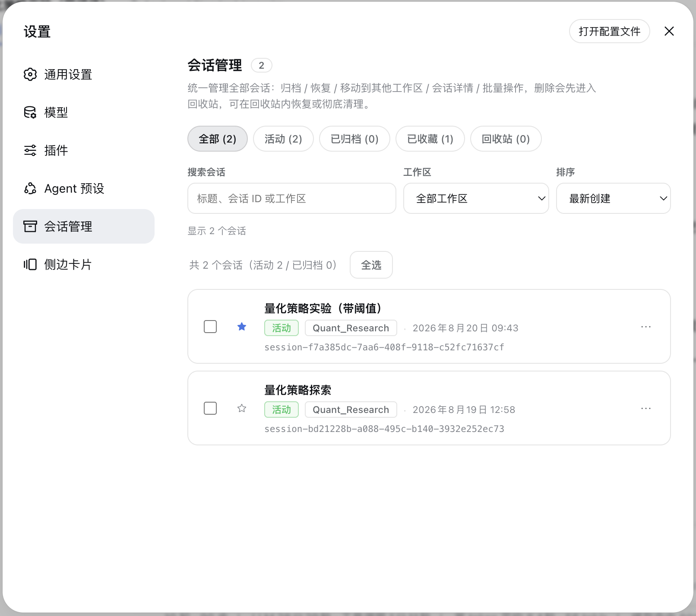Viewport: 696px width, 616px height.
Task: Click the Quant_Research tag on 量化策略探索
Action: pyautogui.click(x=351, y=410)
